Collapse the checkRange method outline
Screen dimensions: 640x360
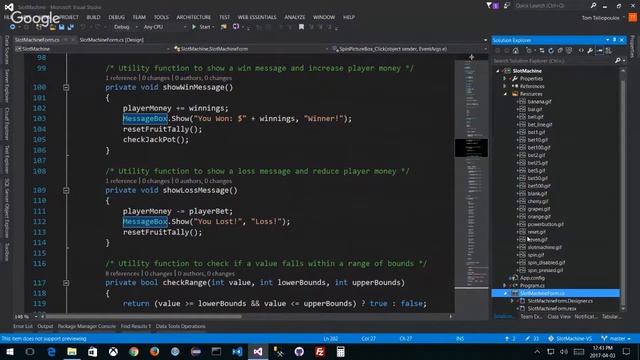(66, 283)
